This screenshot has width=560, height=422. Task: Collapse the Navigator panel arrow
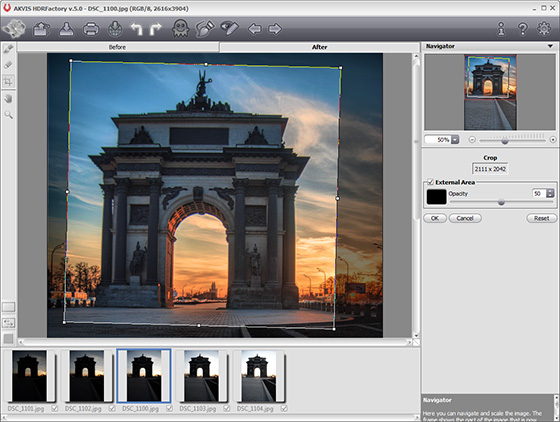coord(550,46)
